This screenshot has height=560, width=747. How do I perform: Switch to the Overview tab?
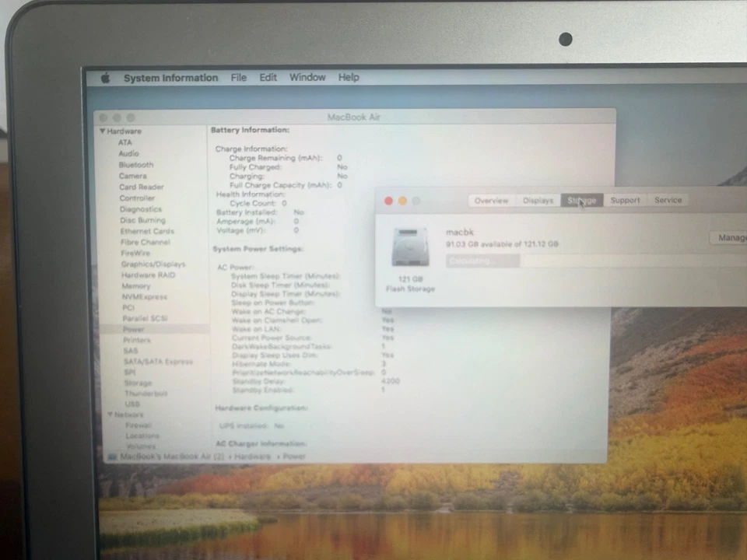[491, 201]
